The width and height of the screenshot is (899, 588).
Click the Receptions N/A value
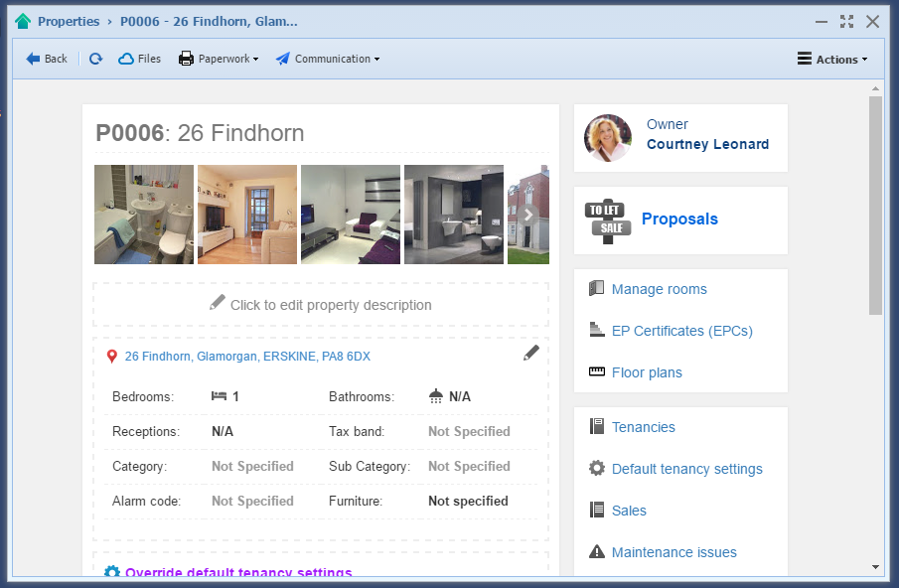click(x=223, y=431)
